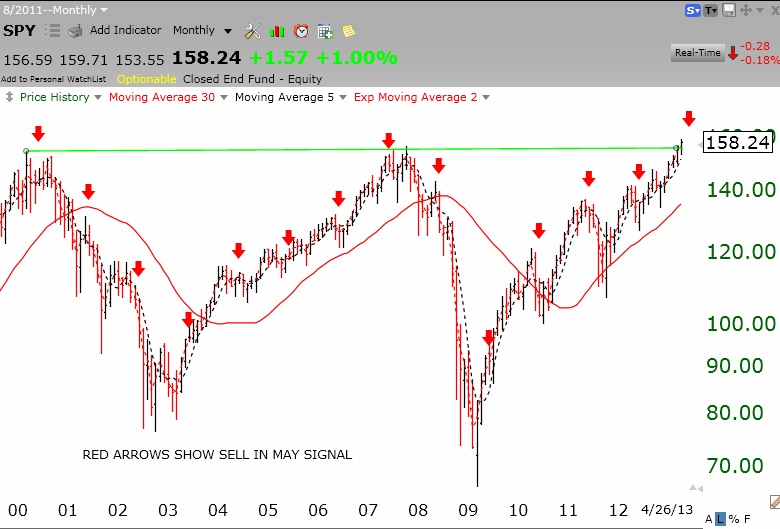Expand the Price History dropdown arrow
780x529 pixels.
coord(98,98)
